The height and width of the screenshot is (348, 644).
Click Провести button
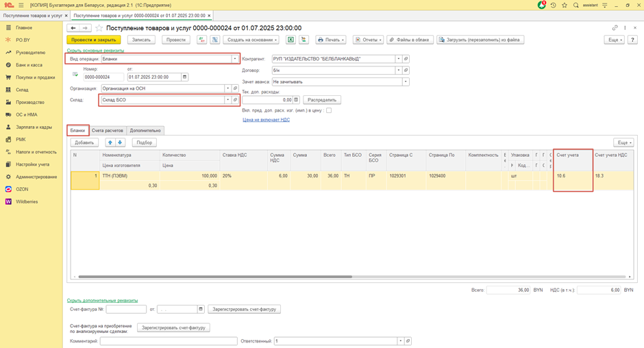[x=176, y=40]
